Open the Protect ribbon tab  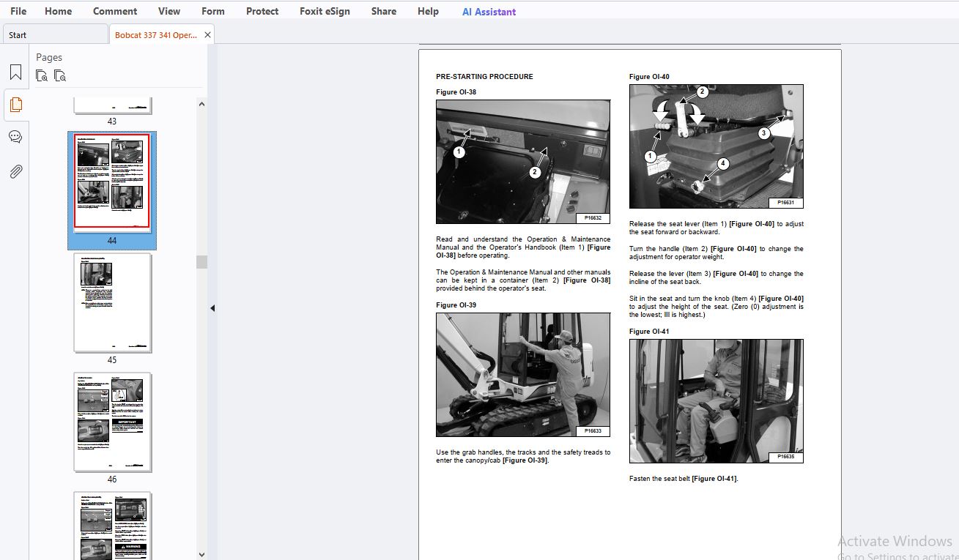262,11
